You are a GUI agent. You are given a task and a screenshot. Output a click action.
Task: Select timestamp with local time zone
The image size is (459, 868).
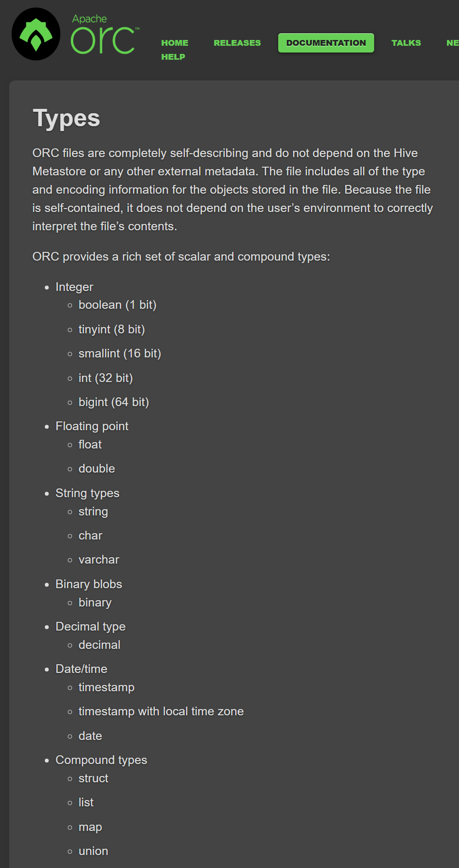(161, 711)
